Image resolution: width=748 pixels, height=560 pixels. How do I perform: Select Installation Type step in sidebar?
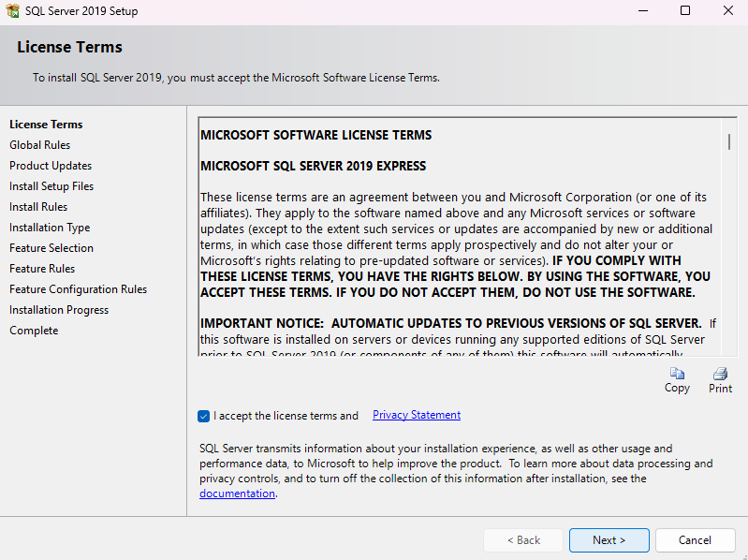(x=50, y=228)
